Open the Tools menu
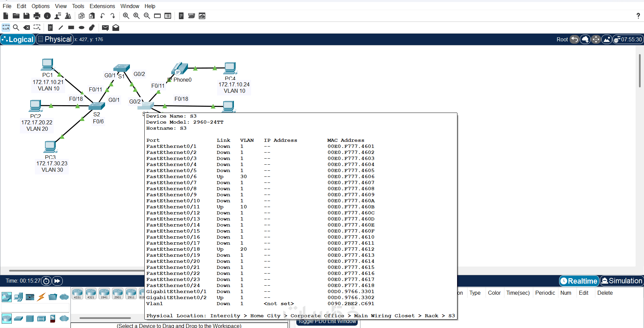644x328 pixels. (78, 6)
